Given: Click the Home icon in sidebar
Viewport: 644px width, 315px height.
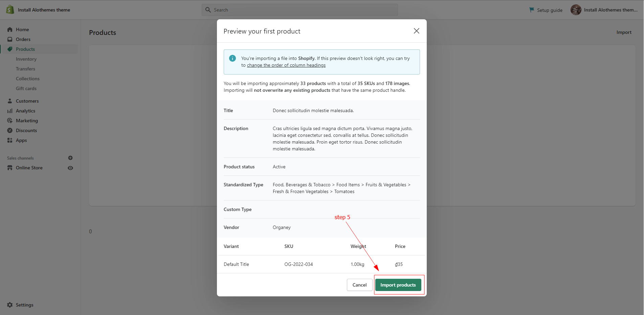Looking at the screenshot, I should (x=10, y=29).
